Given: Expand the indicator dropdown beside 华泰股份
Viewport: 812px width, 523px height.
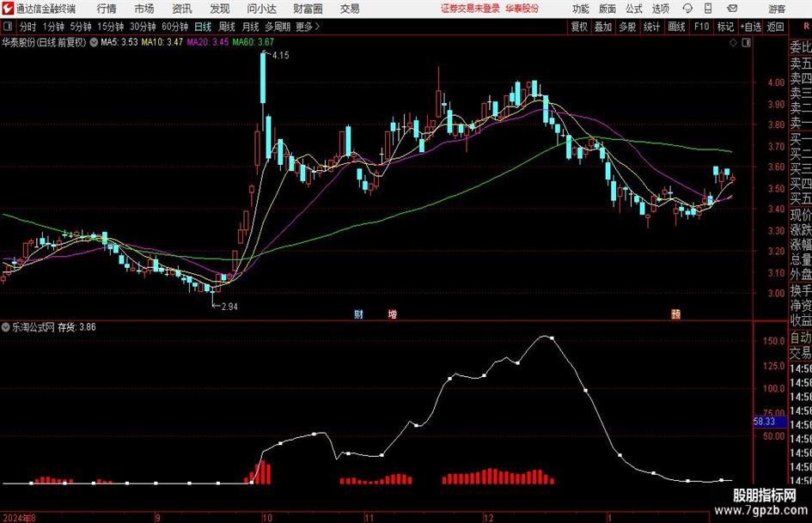Looking at the screenshot, I should (94, 42).
